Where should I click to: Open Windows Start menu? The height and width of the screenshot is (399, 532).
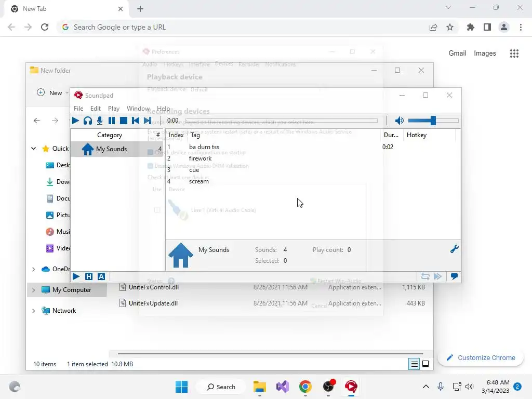tap(181, 387)
